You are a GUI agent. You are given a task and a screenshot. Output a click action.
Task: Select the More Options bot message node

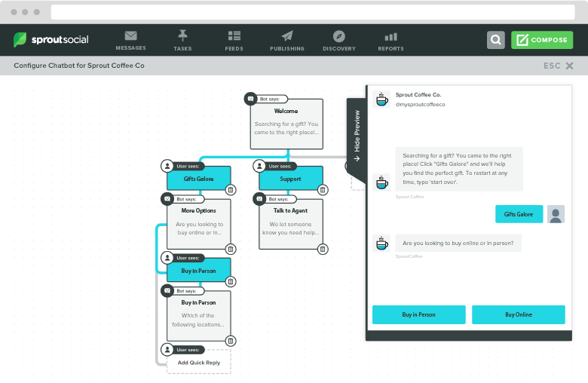click(199, 224)
